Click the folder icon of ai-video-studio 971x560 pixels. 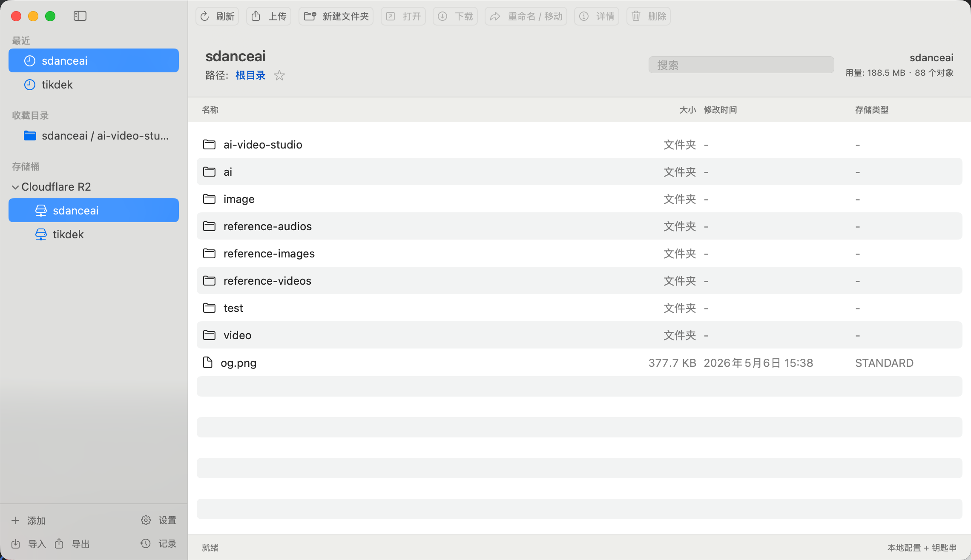click(209, 144)
